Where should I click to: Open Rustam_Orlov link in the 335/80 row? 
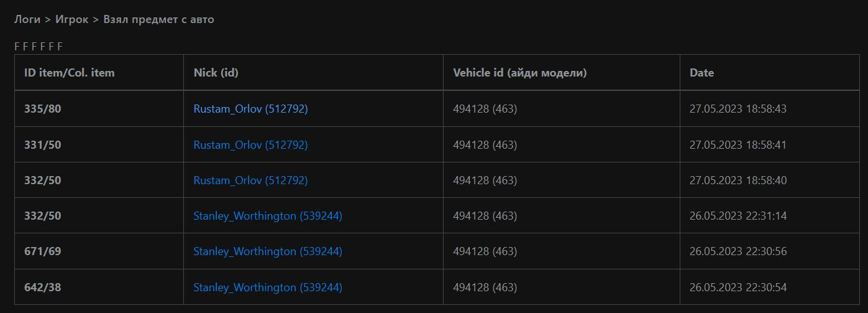(250, 109)
